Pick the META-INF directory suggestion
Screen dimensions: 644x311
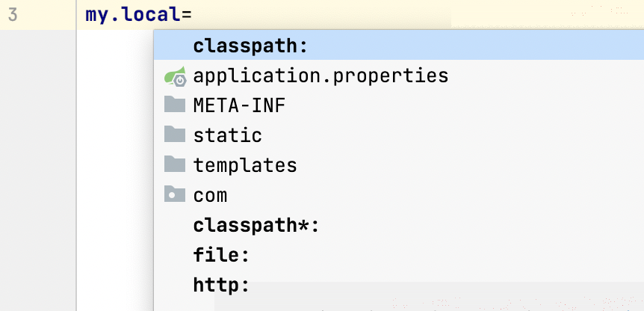(x=399, y=105)
